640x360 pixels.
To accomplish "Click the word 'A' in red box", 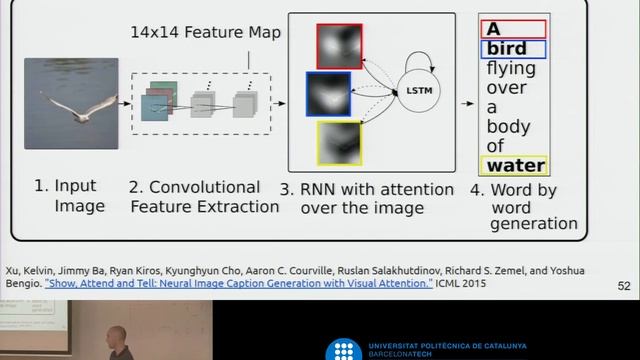I will [x=513, y=29].
